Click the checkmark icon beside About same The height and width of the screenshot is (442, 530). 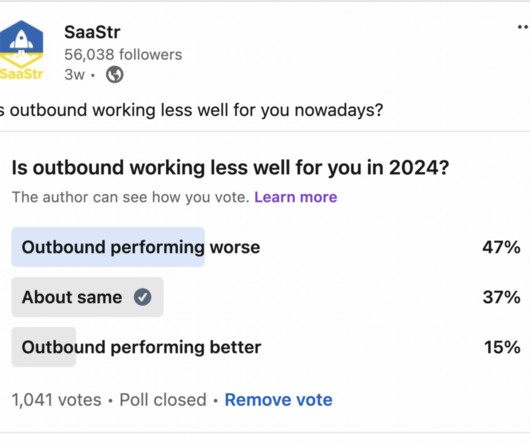pyautogui.click(x=143, y=297)
